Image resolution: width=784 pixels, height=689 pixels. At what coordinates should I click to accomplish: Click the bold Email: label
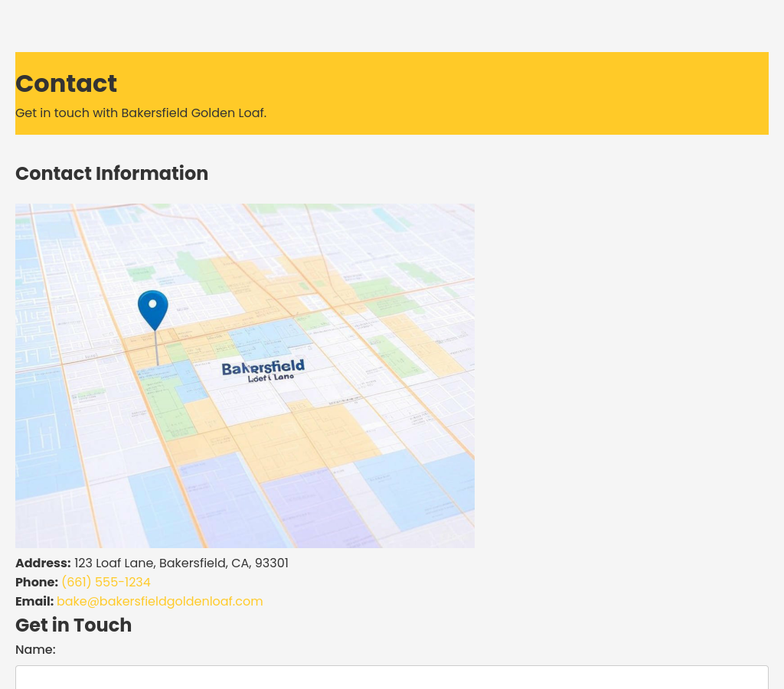(x=34, y=602)
